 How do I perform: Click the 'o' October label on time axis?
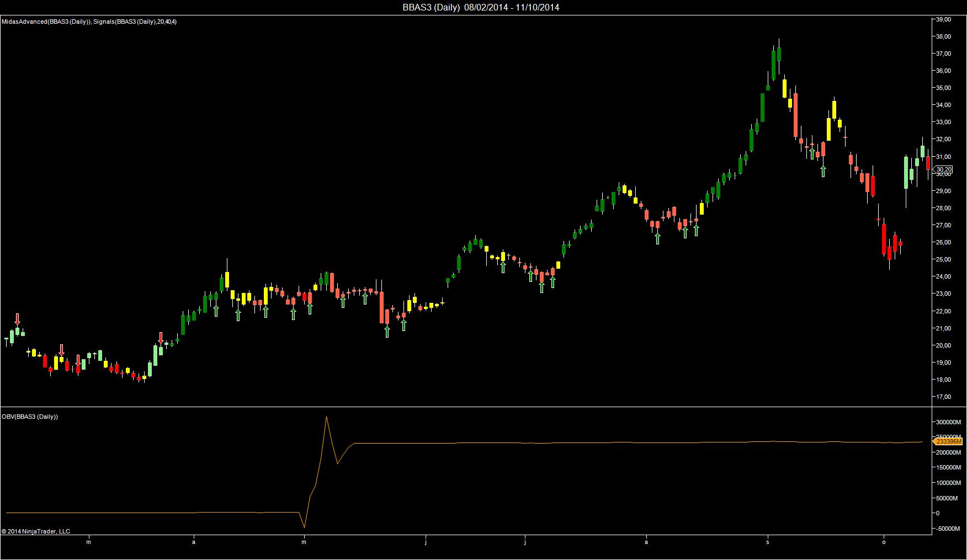884,542
